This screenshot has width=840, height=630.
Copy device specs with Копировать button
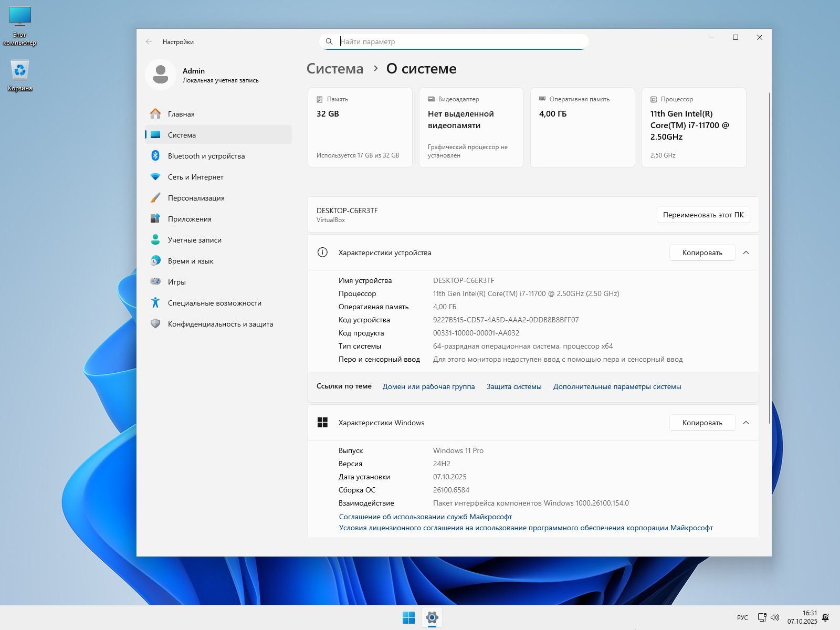702,253
